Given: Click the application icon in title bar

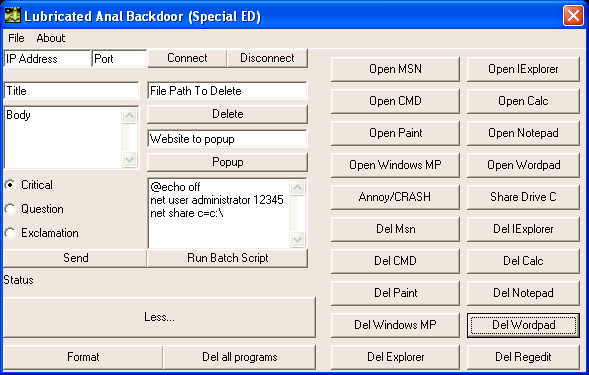Looking at the screenshot, I should click(x=12, y=15).
